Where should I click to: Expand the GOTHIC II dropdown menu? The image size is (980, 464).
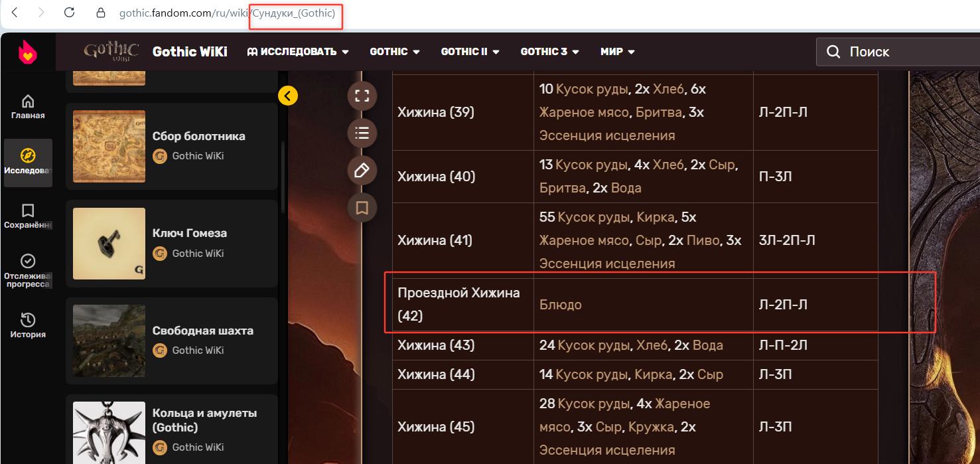click(x=470, y=52)
